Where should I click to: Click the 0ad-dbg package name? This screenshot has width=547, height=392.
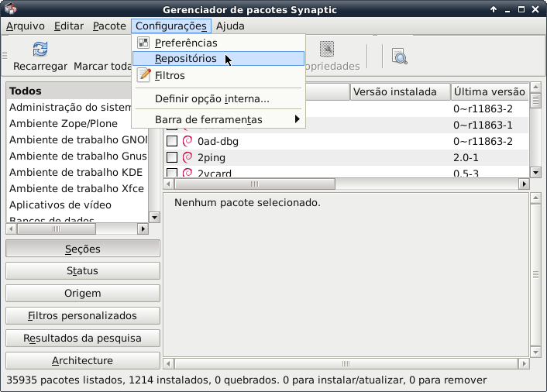click(218, 141)
